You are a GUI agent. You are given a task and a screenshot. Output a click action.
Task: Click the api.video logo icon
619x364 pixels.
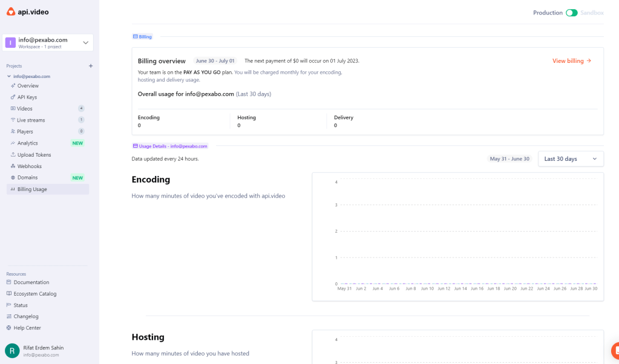11,12
